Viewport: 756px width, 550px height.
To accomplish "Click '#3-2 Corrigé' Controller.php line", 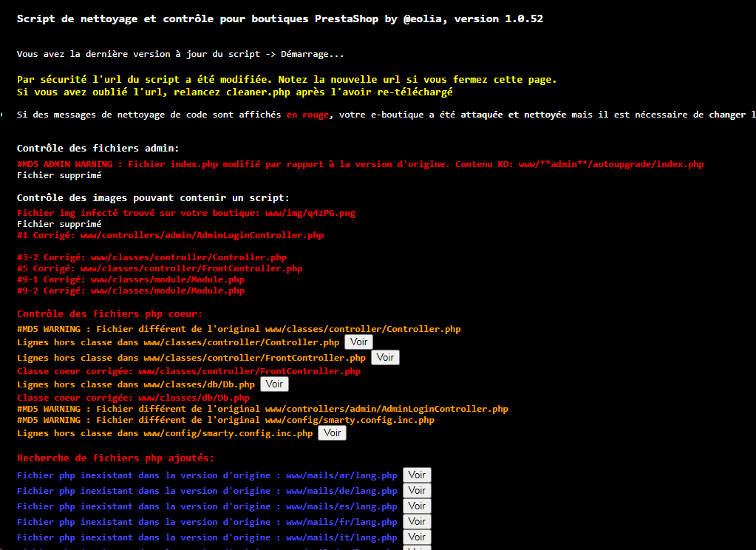I will coord(152,257).
